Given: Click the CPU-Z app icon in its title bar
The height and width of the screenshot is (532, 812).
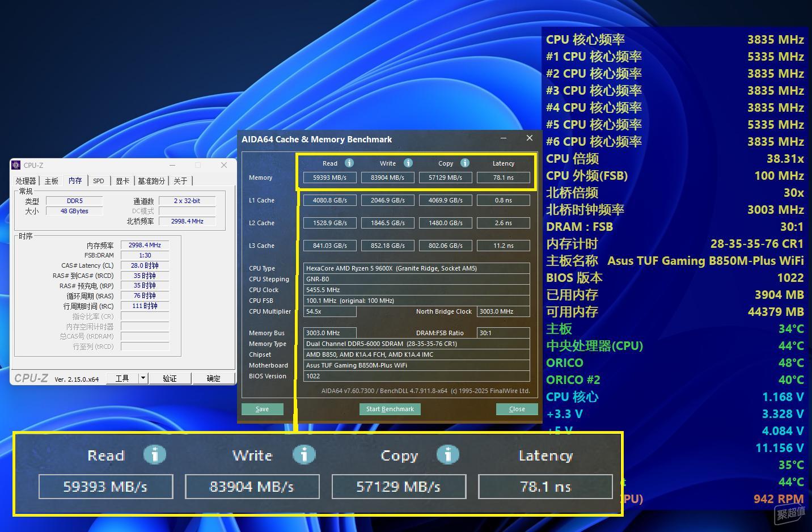Looking at the screenshot, I should coord(16,165).
